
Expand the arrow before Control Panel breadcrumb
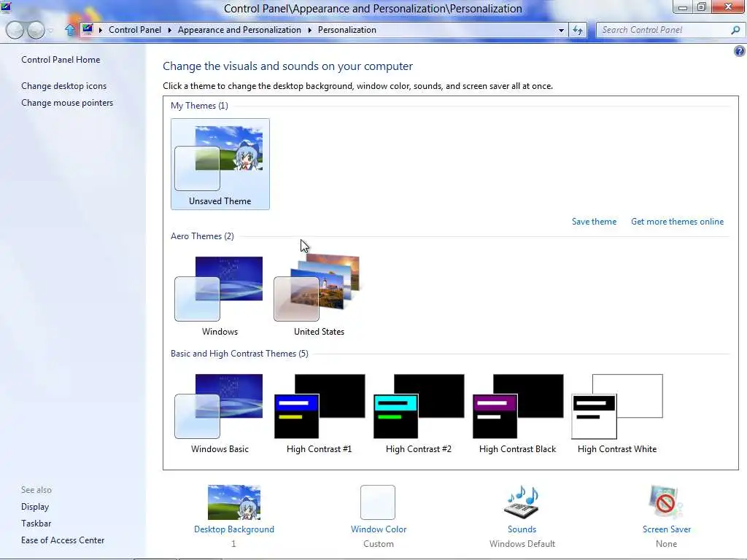pos(101,30)
